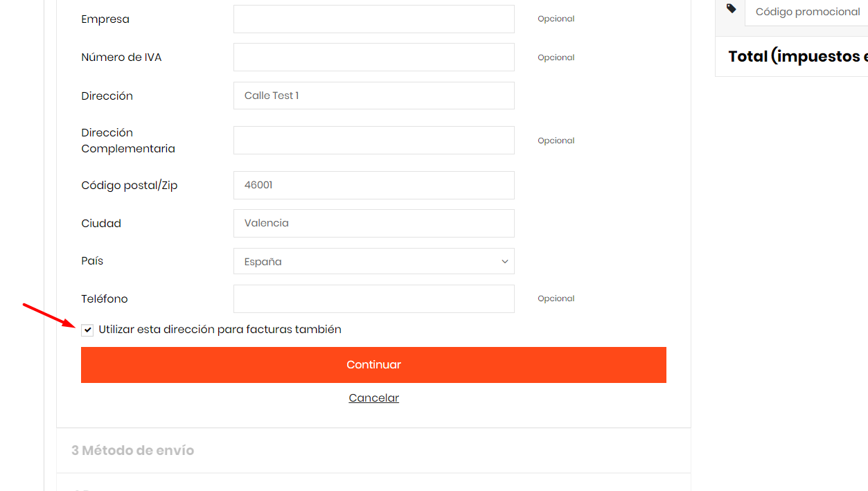This screenshot has width=868, height=491.
Task: Focus the Código postal/Zip field
Action: click(x=373, y=186)
